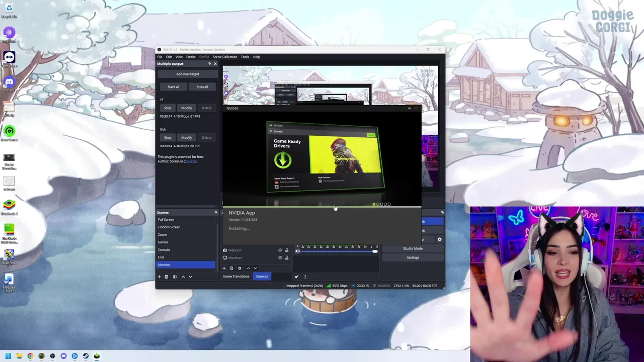Move the selected source up
Image resolution: width=644 pixels, height=362 pixels.
[248, 268]
